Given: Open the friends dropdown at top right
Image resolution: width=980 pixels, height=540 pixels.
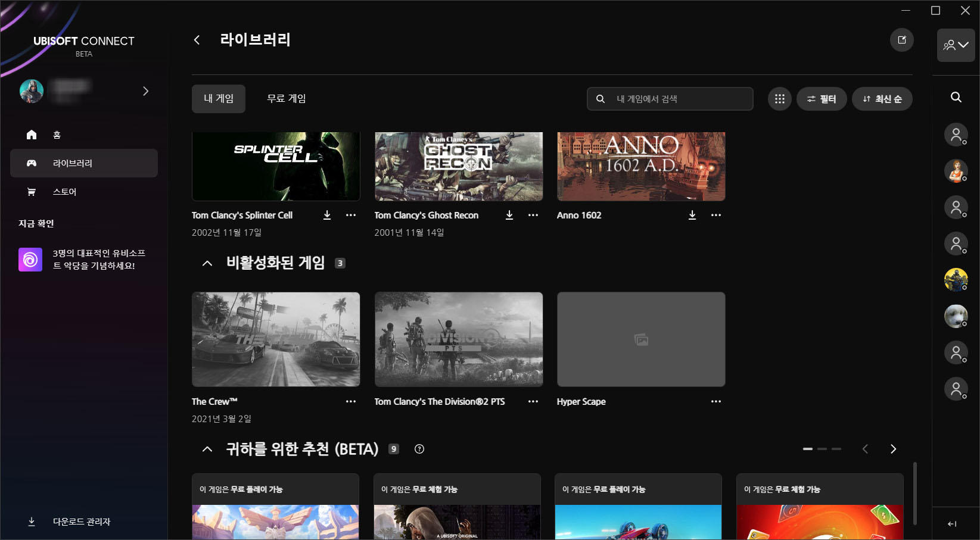Looking at the screenshot, I should tap(956, 45).
